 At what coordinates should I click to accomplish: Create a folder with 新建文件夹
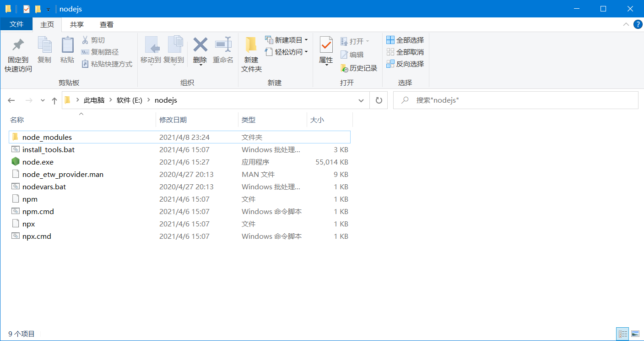[x=251, y=55]
